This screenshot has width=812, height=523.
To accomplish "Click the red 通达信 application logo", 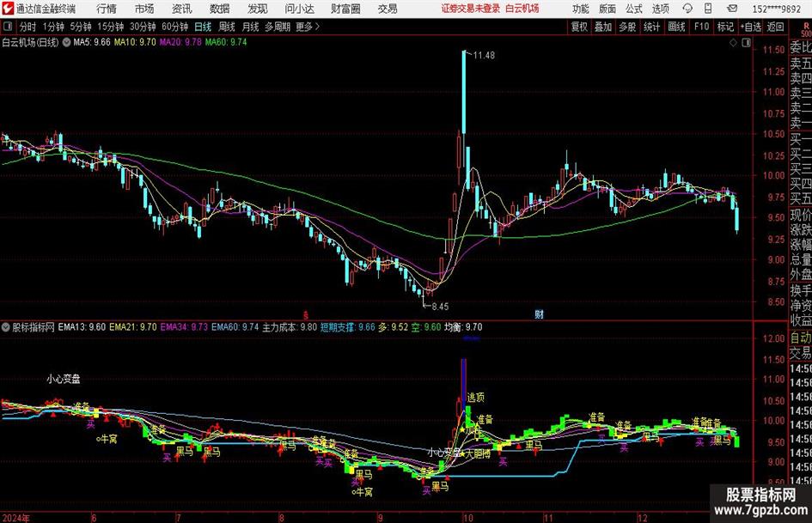I will pos(7,9).
